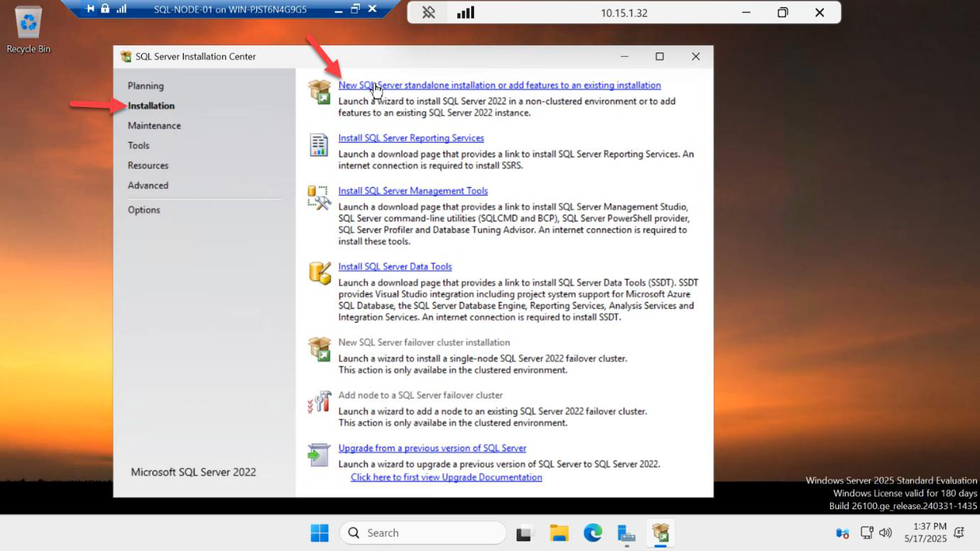Screen dimensions: 980x551
Task: Open the Windows Start menu
Action: click(319, 533)
